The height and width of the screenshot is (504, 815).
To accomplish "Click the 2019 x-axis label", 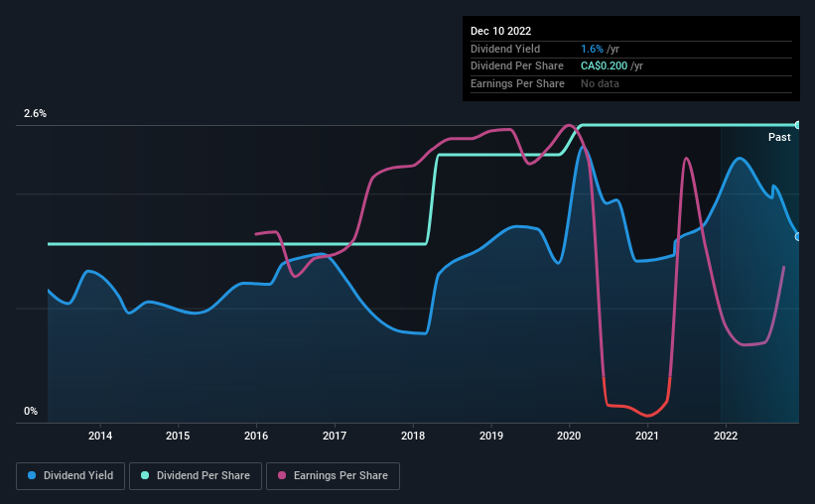I will [491, 436].
